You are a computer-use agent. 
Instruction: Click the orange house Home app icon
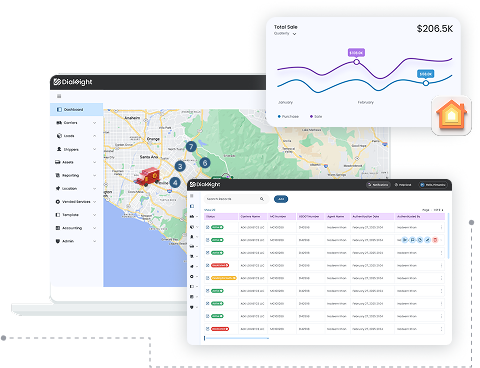pyautogui.click(x=451, y=115)
